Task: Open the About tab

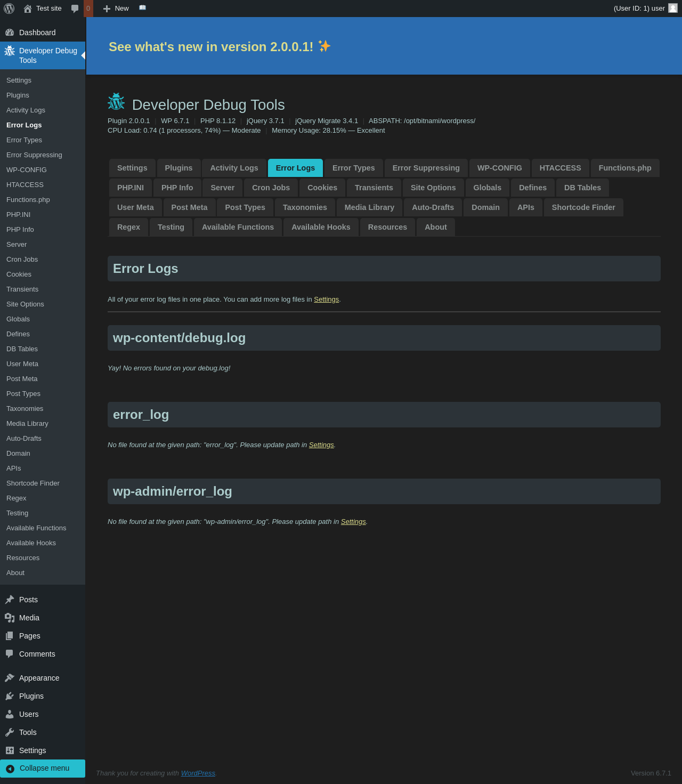Action: pyautogui.click(x=436, y=227)
